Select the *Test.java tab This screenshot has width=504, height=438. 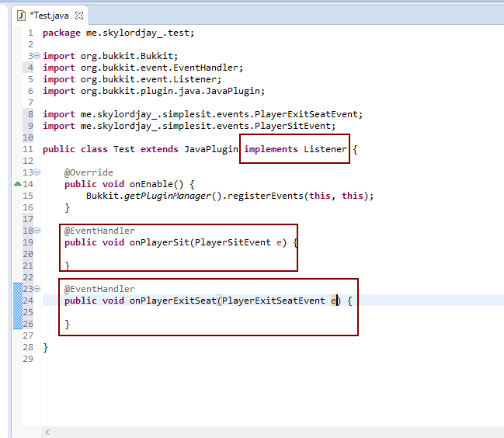(49, 16)
